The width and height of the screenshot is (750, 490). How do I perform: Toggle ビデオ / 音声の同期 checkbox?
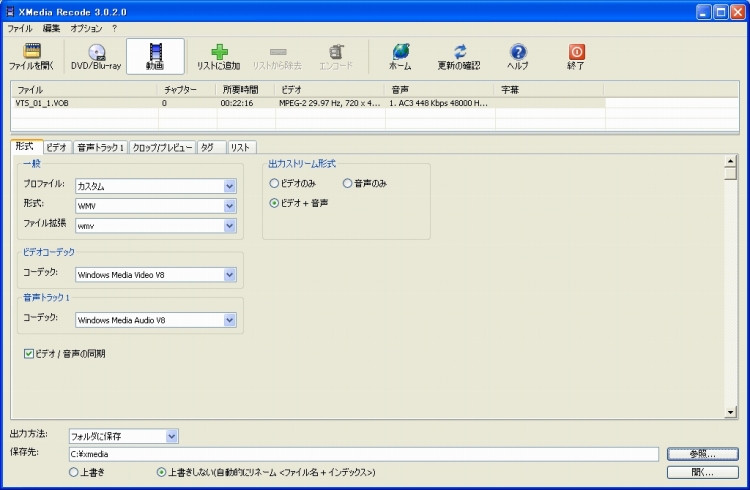(x=29, y=354)
